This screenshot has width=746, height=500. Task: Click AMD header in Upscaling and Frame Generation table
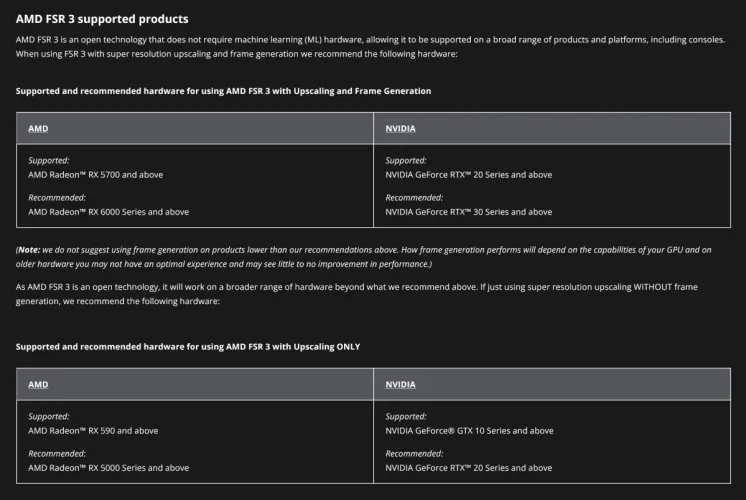click(x=38, y=129)
